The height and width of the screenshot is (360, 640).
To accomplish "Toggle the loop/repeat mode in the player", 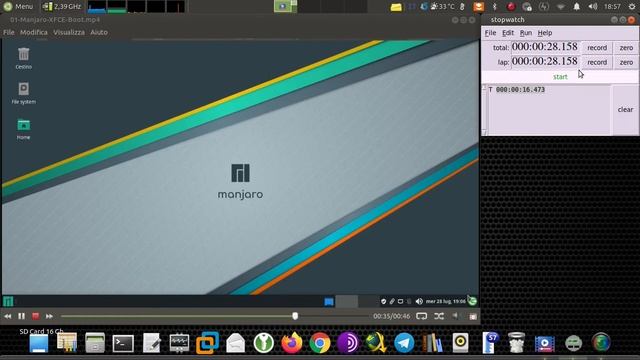I will 422,316.
